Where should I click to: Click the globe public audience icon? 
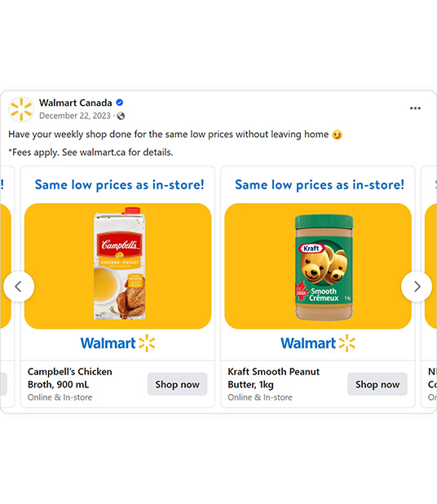tap(121, 116)
